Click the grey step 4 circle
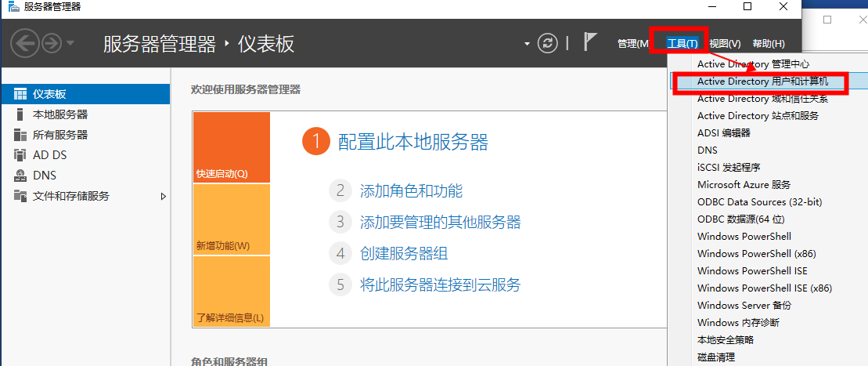 pyautogui.click(x=340, y=254)
